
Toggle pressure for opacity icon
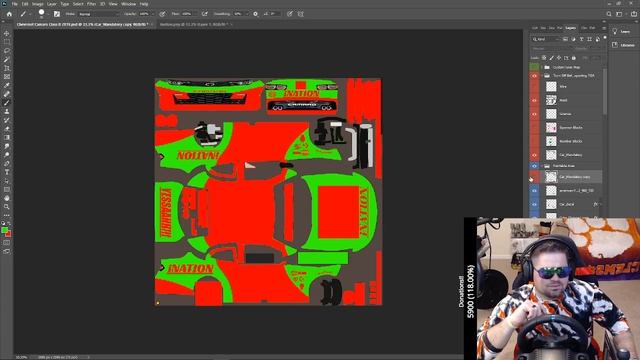point(162,14)
